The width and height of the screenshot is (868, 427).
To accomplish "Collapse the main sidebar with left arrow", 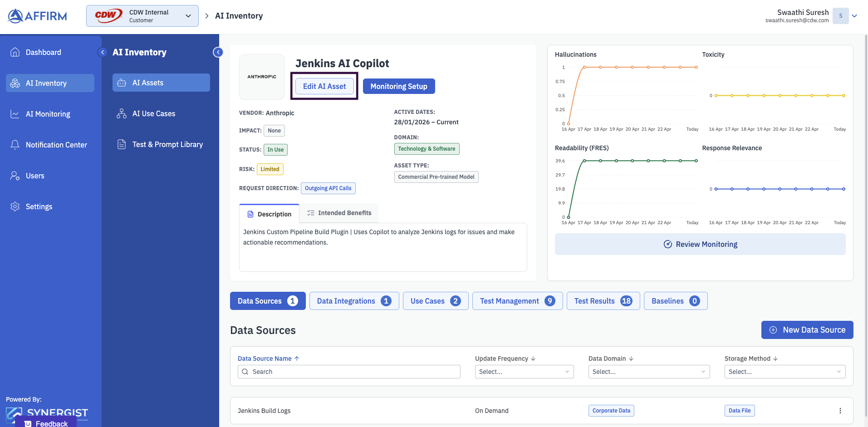I will [x=103, y=52].
